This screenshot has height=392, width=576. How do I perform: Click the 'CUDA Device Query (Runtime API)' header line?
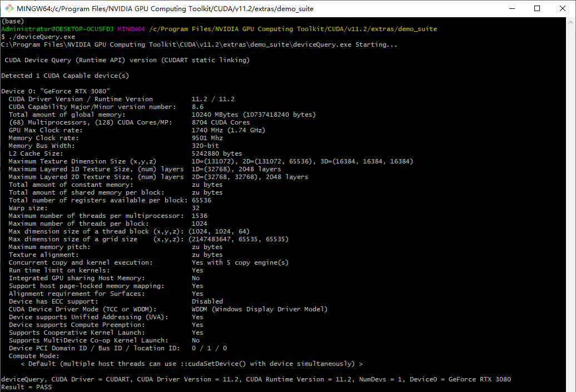tap(127, 60)
